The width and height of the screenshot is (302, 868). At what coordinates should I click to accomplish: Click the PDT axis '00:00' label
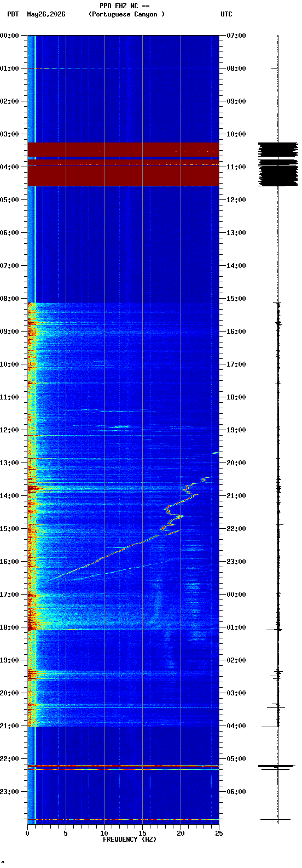pos(9,36)
